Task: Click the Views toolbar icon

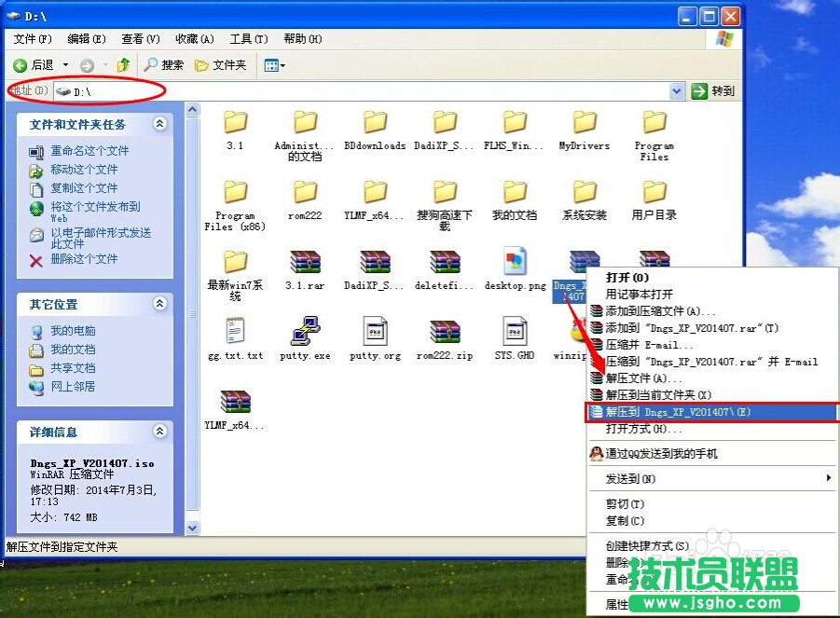Action: tap(270, 65)
